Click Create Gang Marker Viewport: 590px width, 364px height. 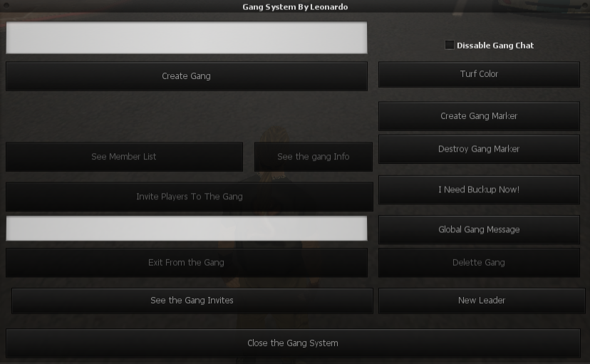click(x=479, y=116)
